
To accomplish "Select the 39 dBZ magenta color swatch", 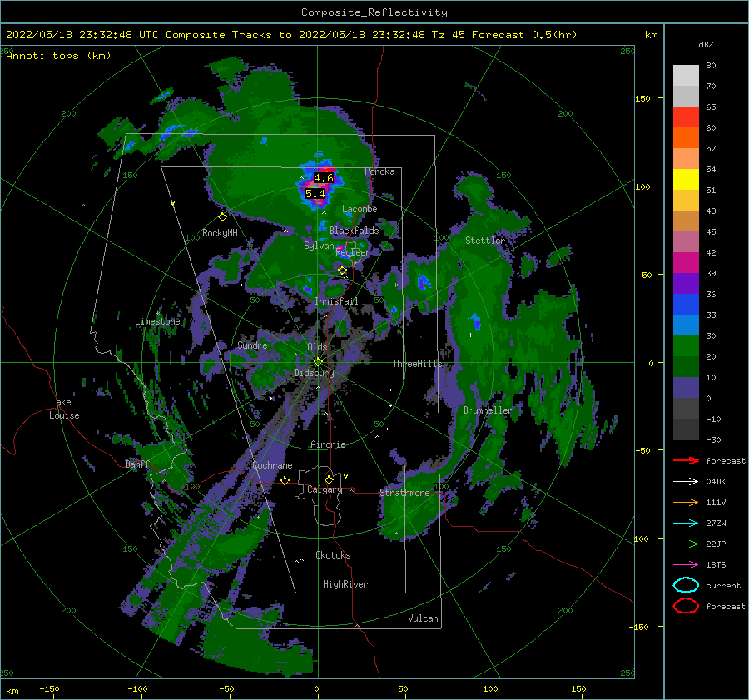I will coord(686,262).
